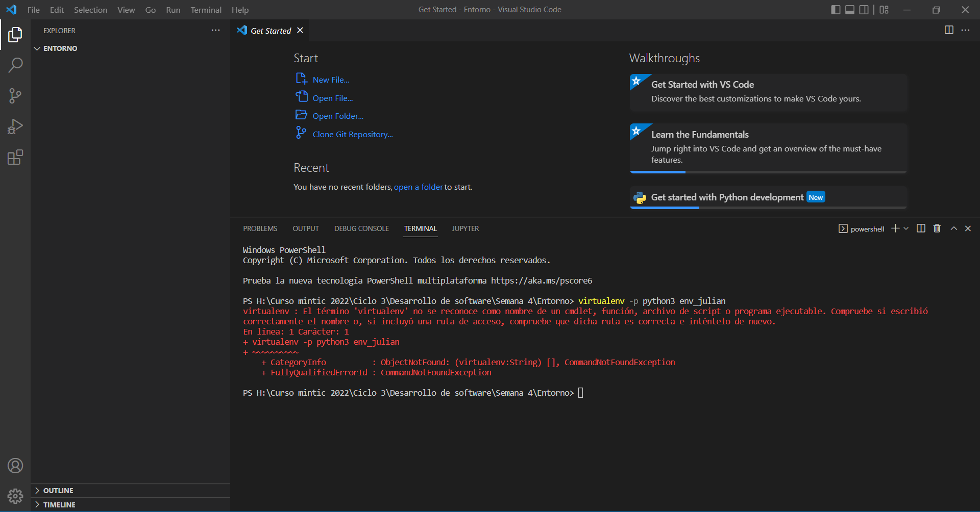Open the Manage settings gear
The image size is (980, 512).
point(15,496)
